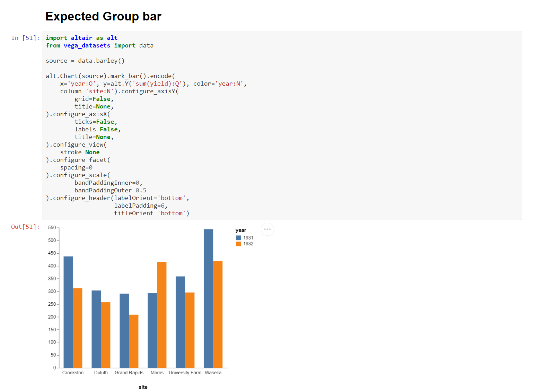Click the Waseca axis label

pos(213,373)
